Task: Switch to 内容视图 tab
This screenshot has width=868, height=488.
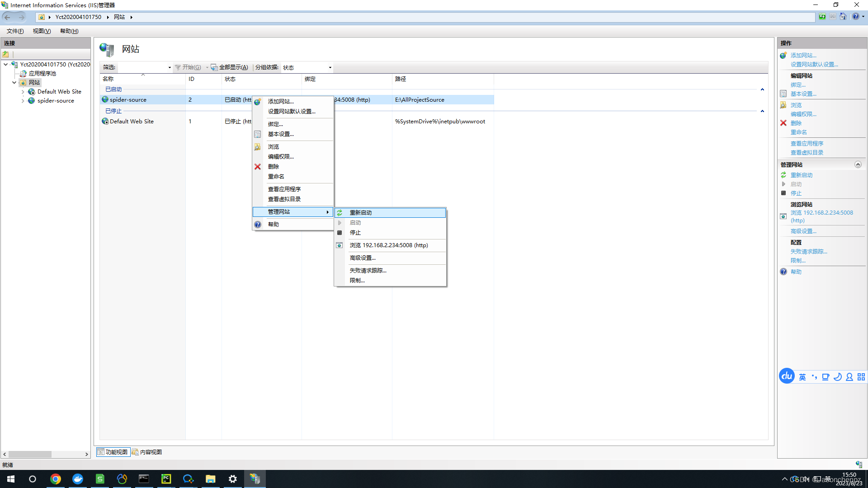Action: pos(147,452)
